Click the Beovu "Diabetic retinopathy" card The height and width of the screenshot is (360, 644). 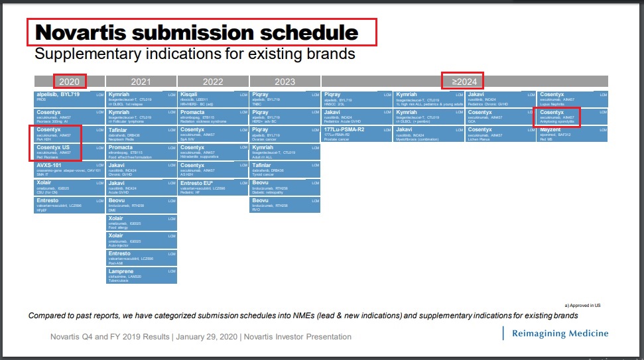point(285,187)
